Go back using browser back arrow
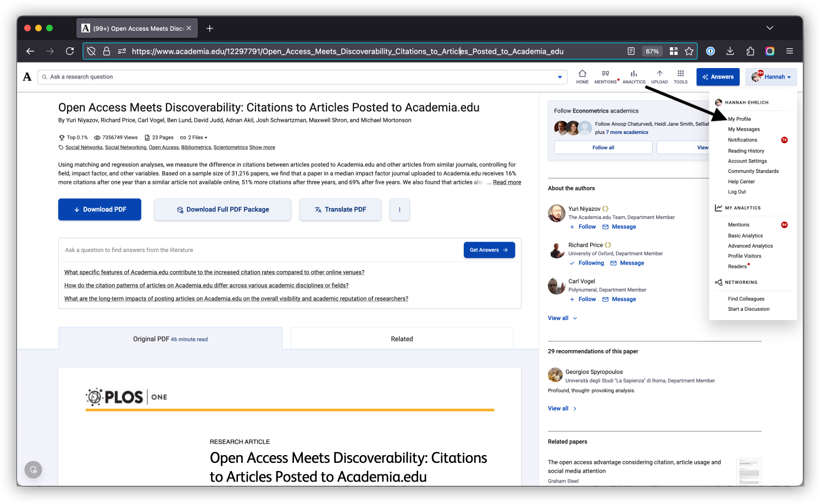Viewport: 821px width, 504px height. coord(30,51)
